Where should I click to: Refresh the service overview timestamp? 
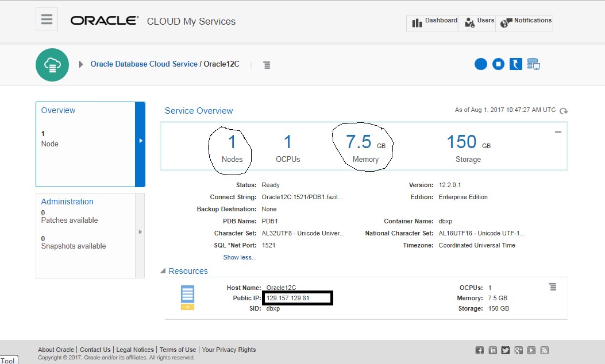(x=564, y=111)
